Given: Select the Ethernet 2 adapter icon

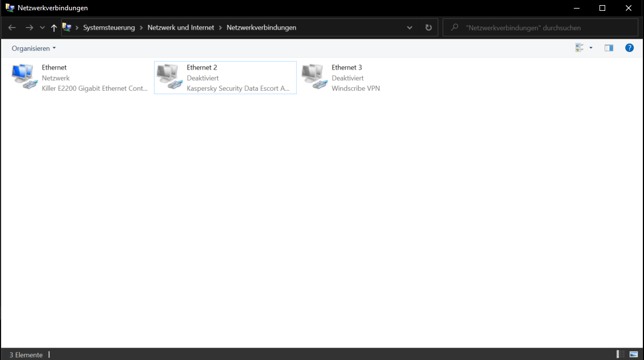Looking at the screenshot, I should point(169,77).
